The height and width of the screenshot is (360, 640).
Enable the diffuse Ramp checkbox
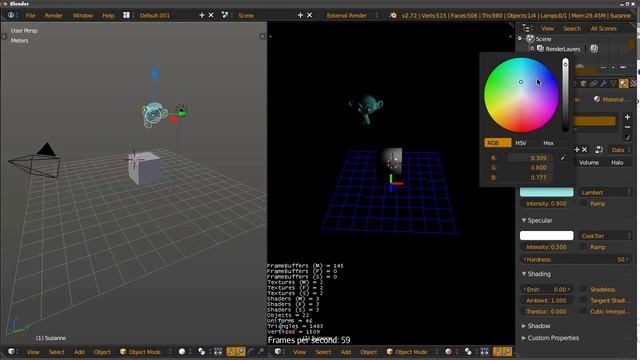click(x=583, y=203)
